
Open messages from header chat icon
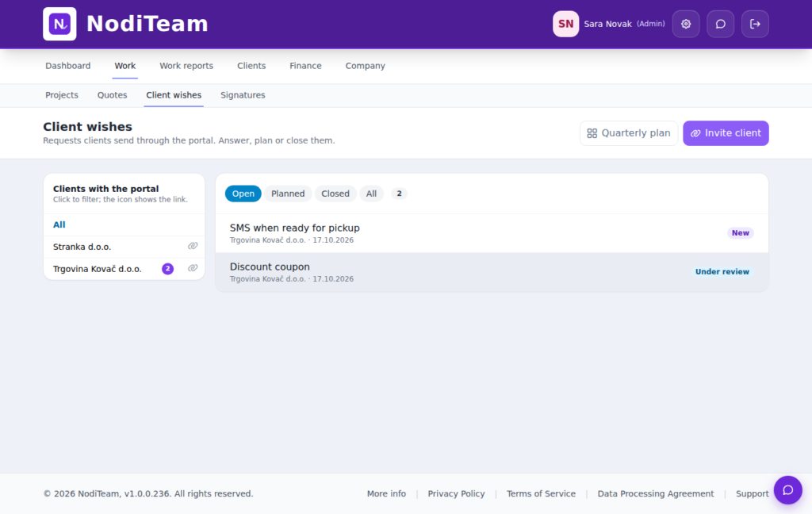pyautogui.click(x=720, y=24)
